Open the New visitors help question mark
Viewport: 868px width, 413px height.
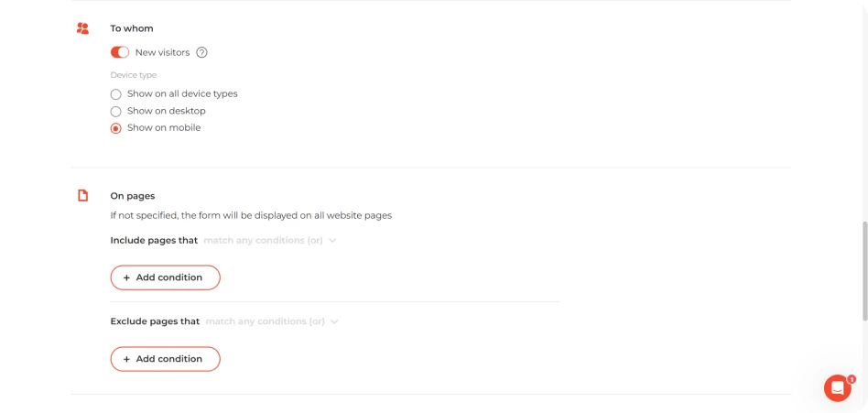[x=202, y=52]
